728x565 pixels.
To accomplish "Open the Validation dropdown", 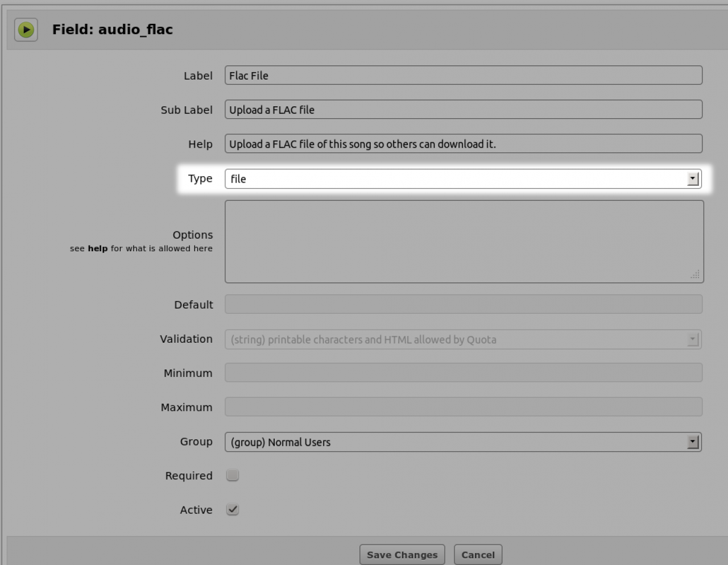I will (692, 340).
